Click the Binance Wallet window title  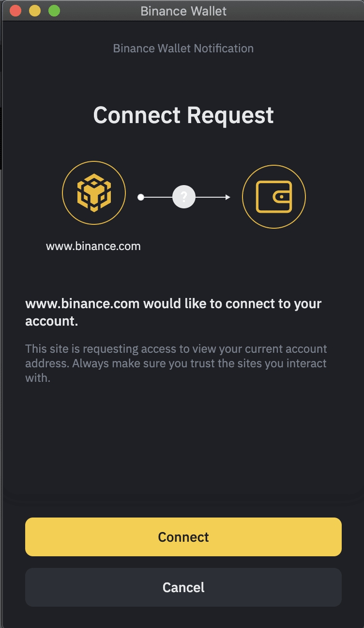(183, 11)
